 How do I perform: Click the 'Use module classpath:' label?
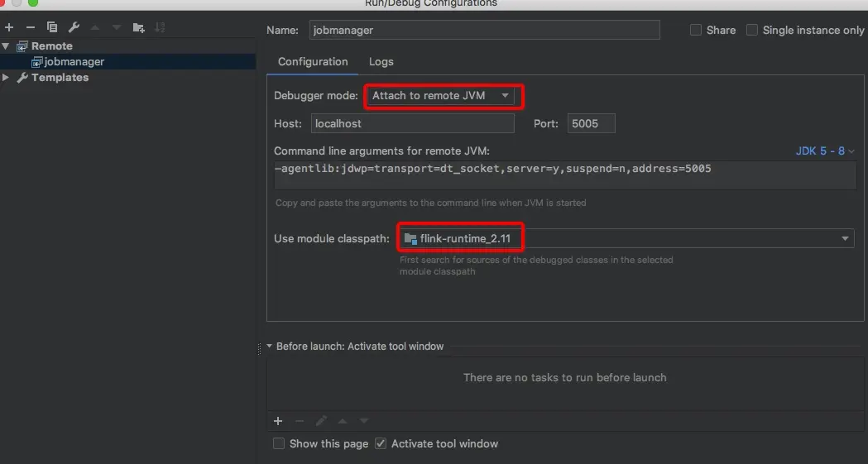click(x=332, y=239)
